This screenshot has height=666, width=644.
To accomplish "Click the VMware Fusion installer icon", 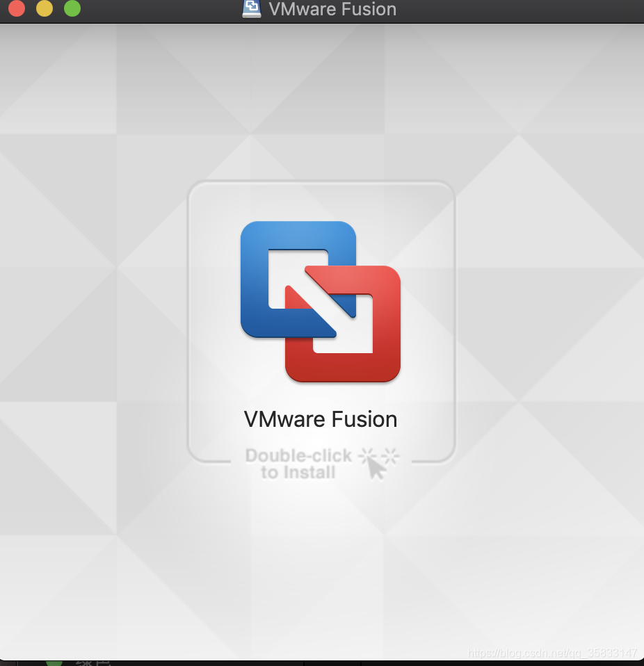I will (321, 302).
